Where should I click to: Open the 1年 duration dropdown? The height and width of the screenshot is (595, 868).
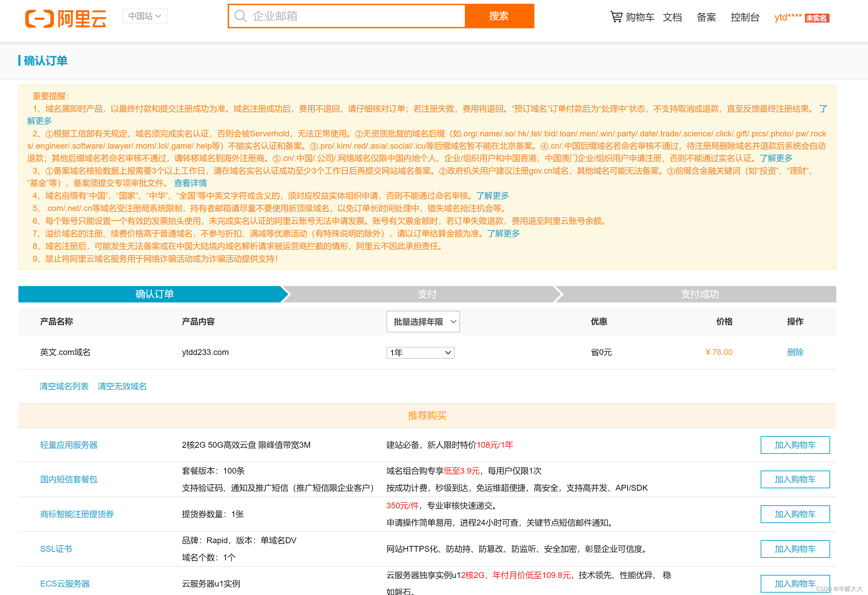pos(420,353)
